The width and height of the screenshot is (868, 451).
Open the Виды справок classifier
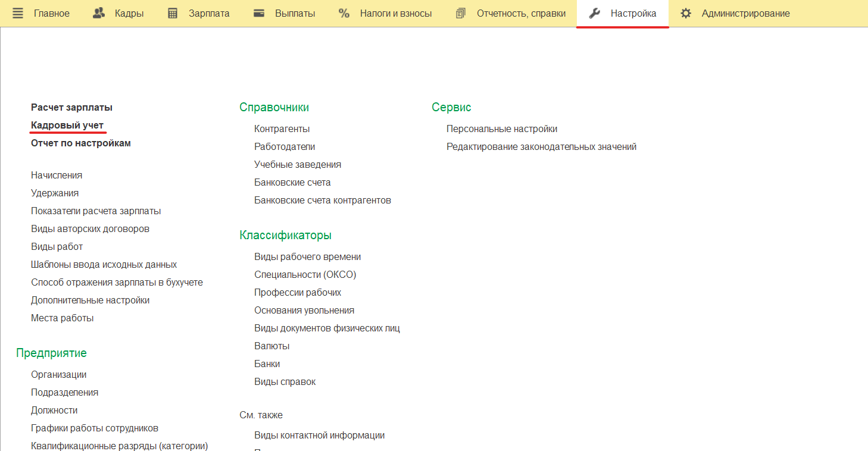(x=285, y=382)
